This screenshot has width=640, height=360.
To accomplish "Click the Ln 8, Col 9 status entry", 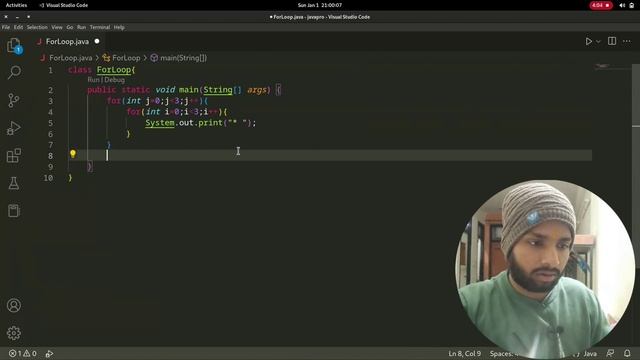I will tap(464, 353).
